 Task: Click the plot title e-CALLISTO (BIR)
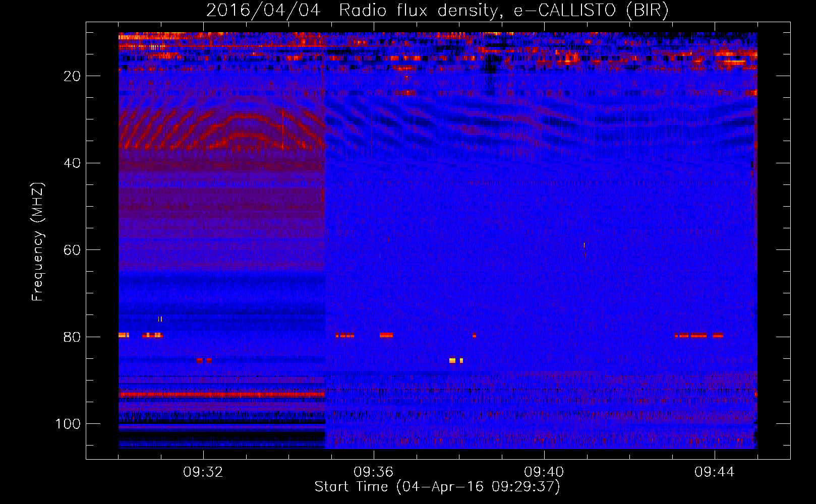coord(591,10)
